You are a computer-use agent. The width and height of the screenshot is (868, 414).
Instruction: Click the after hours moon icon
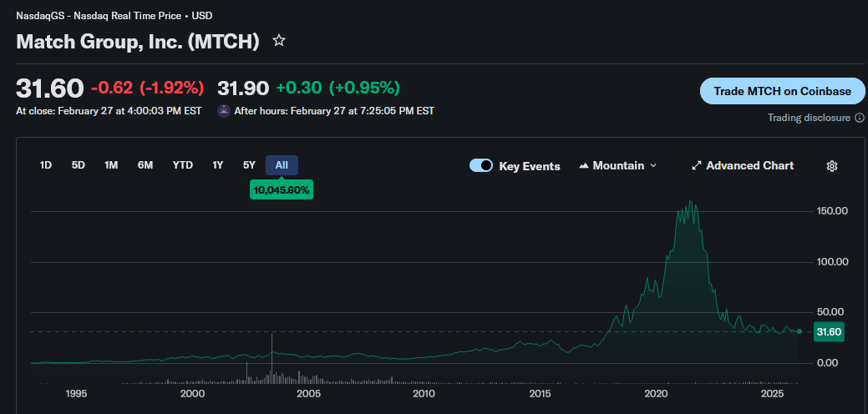(224, 110)
